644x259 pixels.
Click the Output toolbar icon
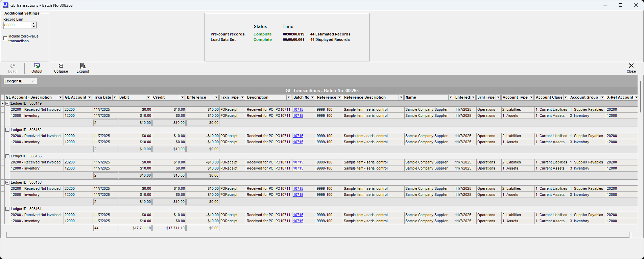point(37,66)
